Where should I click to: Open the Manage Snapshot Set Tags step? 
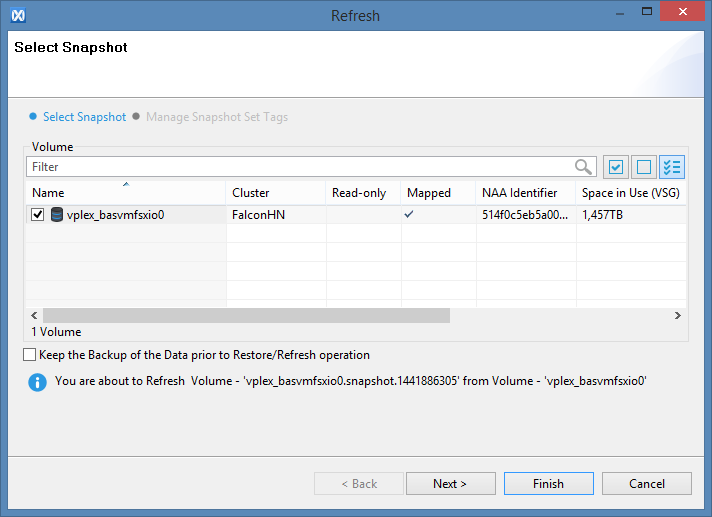pyautogui.click(x=216, y=117)
